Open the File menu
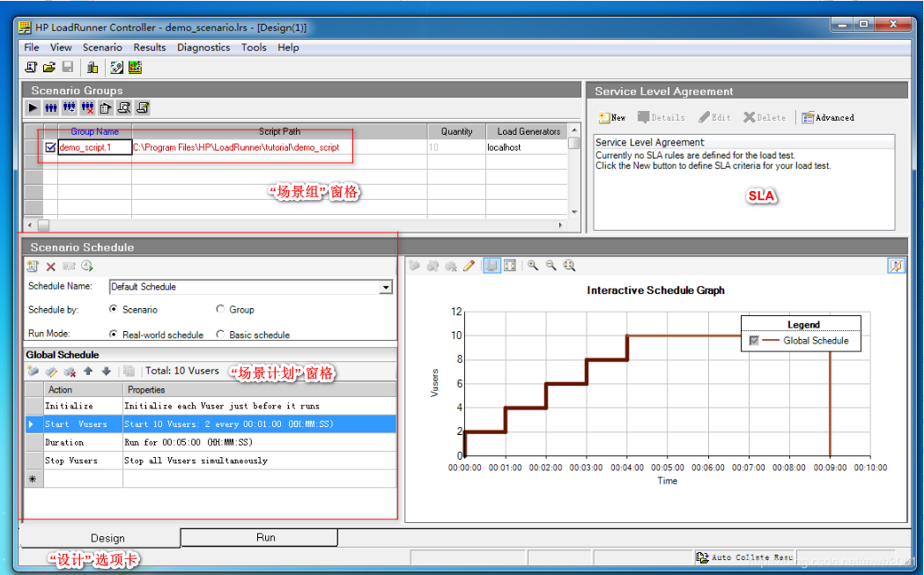 point(32,48)
